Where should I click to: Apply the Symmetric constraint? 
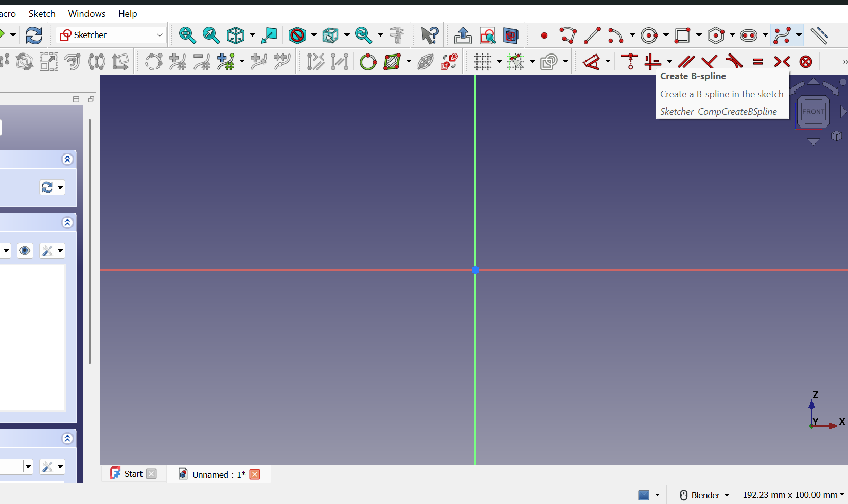(x=782, y=62)
